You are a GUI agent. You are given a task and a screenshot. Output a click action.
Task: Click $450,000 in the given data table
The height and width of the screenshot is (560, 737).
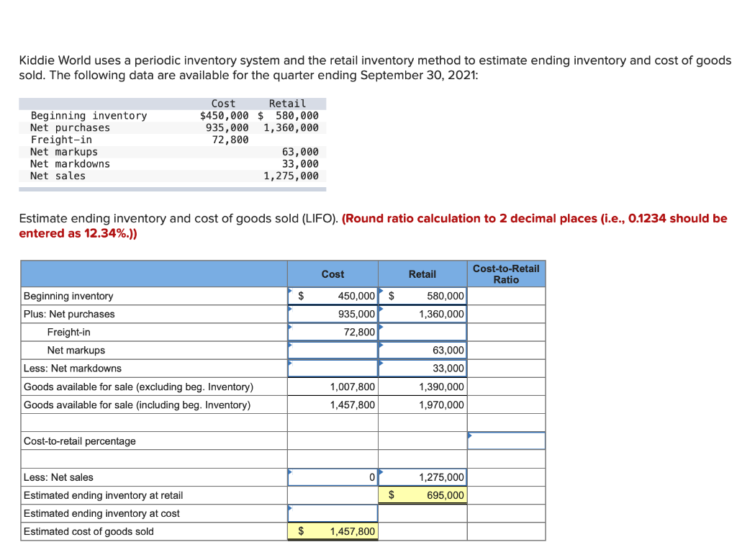click(x=225, y=116)
